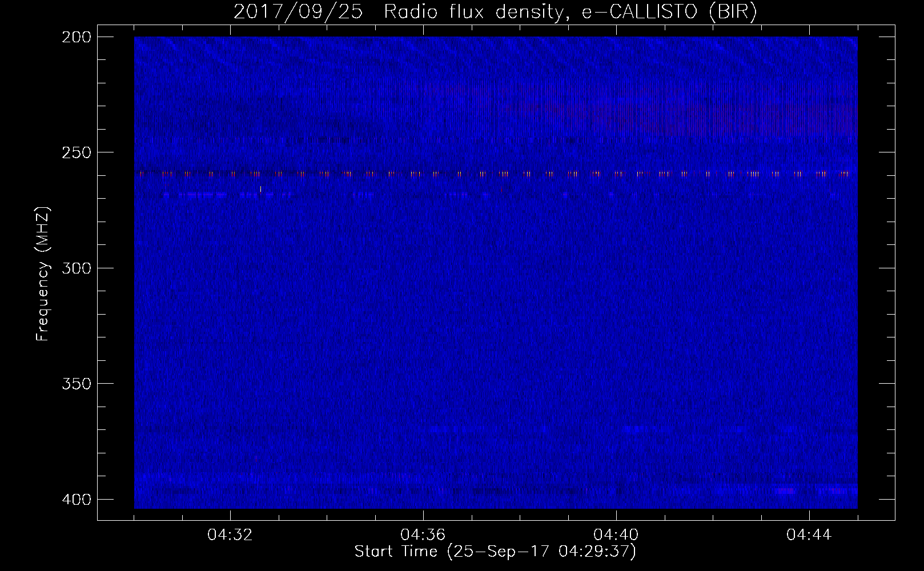The height and width of the screenshot is (571, 924).
Task: Click the 300 frequency tick label
Action: point(77,268)
